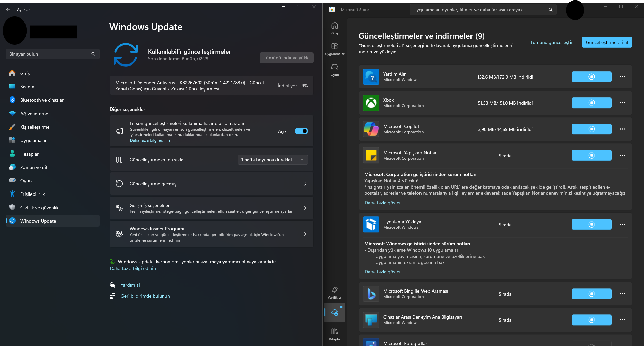This screenshot has width=644, height=346.
Task: Click the Microsoft Store search box
Action: (x=483, y=10)
